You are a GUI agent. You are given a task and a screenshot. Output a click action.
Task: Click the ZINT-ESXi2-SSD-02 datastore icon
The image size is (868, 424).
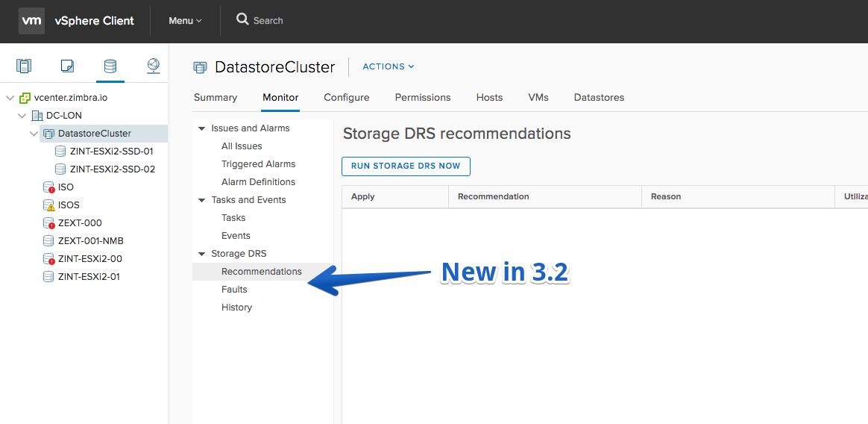point(60,169)
